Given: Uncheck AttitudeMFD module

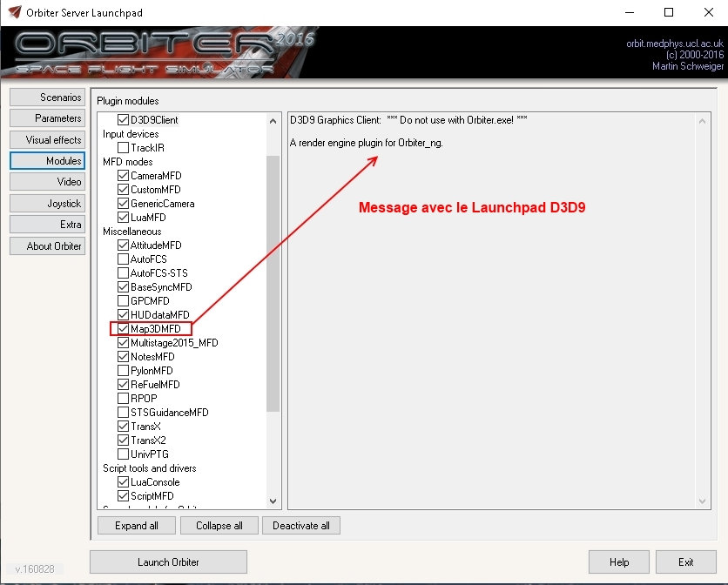Looking at the screenshot, I should click(x=123, y=245).
